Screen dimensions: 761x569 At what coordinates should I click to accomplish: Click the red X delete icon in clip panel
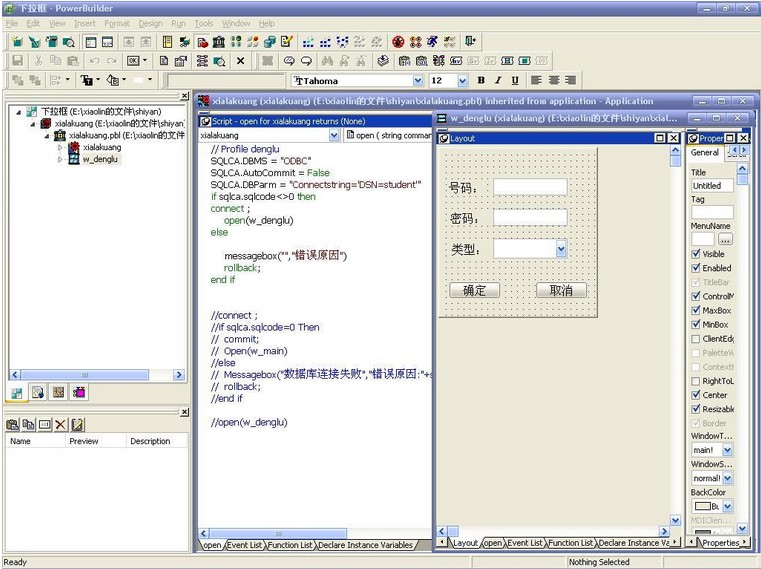point(60,425)
